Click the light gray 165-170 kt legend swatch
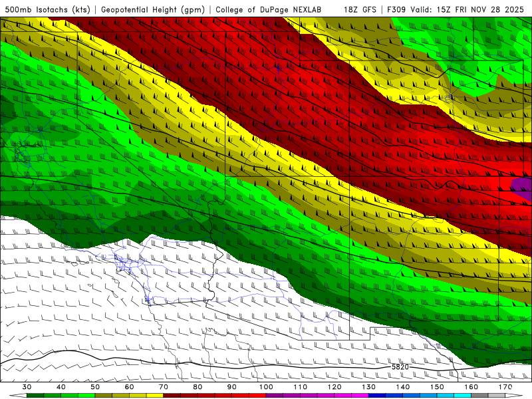532x399 pixels. coord(497,394)
